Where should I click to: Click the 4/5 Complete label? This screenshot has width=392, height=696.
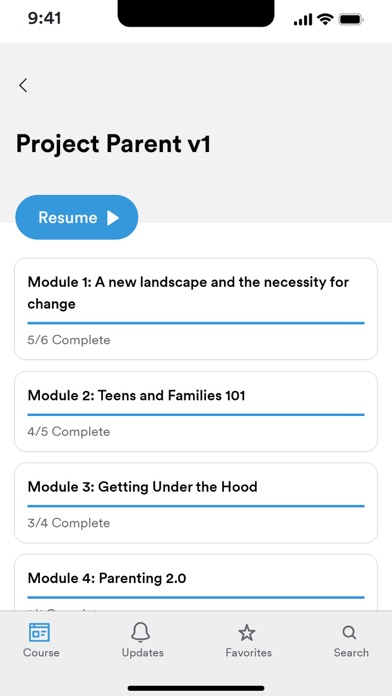point(69,431)
